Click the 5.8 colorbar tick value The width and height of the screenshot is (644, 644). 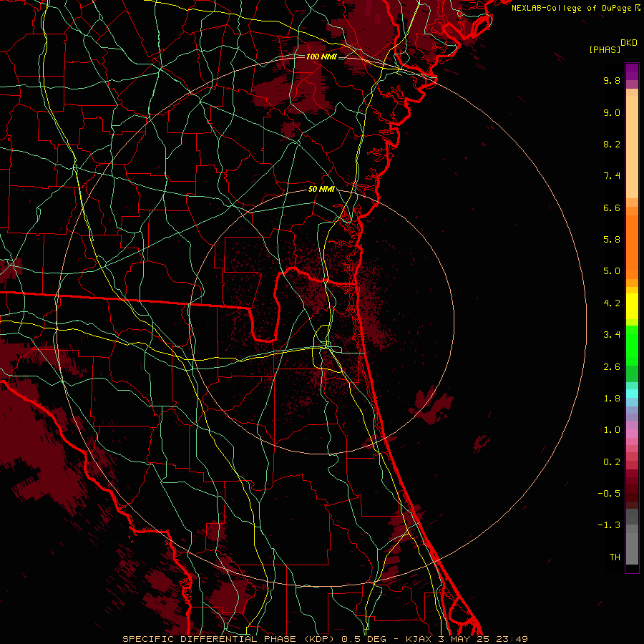pyautogui.click(x=612, y=240)
